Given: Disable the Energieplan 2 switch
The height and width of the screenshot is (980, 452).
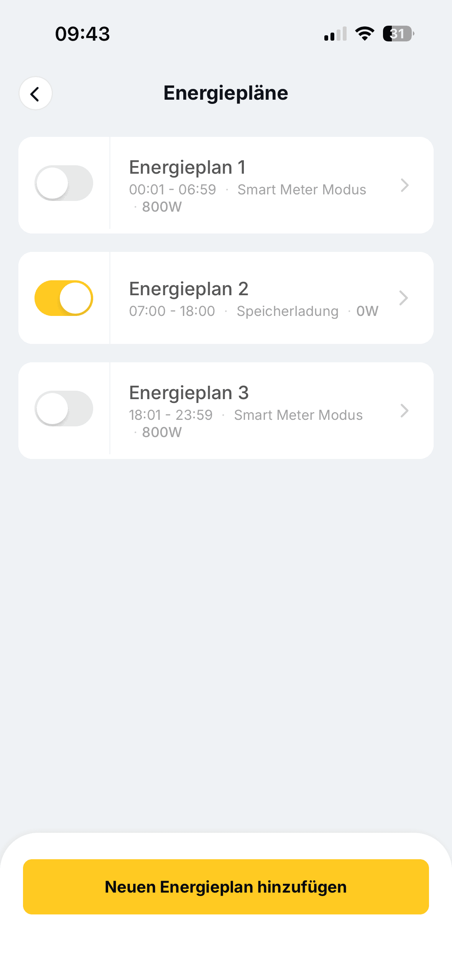Looking at the screenshot, I should click(64, 298).
